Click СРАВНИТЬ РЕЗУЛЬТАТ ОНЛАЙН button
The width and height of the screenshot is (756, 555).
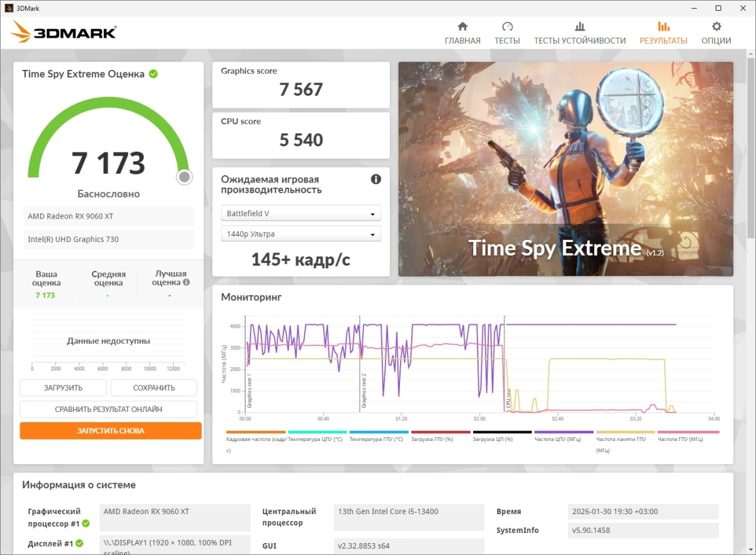[108, 409]
